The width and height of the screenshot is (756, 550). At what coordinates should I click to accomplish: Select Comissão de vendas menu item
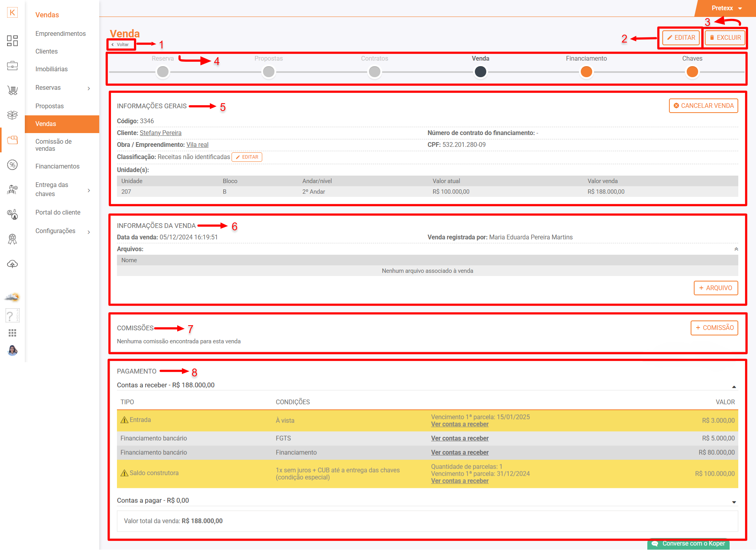point(54,145)
